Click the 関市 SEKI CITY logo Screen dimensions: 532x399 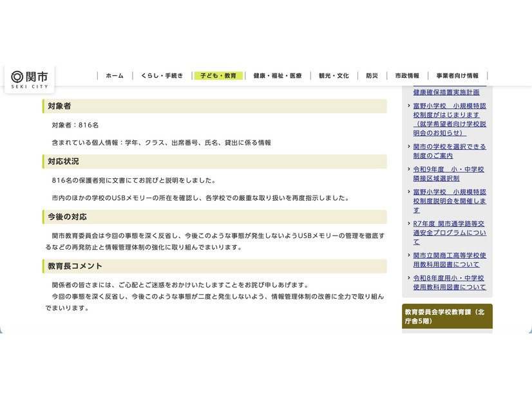pyautogui.click(x=30, y=80)
